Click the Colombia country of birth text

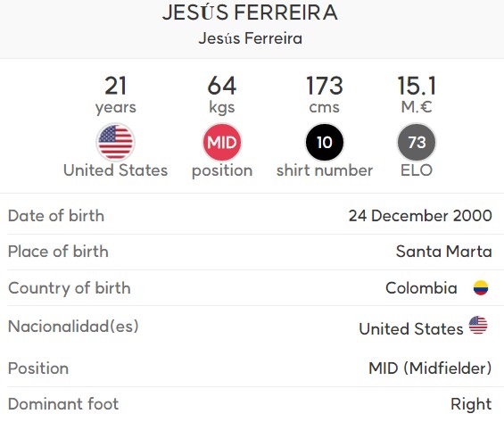421,288
